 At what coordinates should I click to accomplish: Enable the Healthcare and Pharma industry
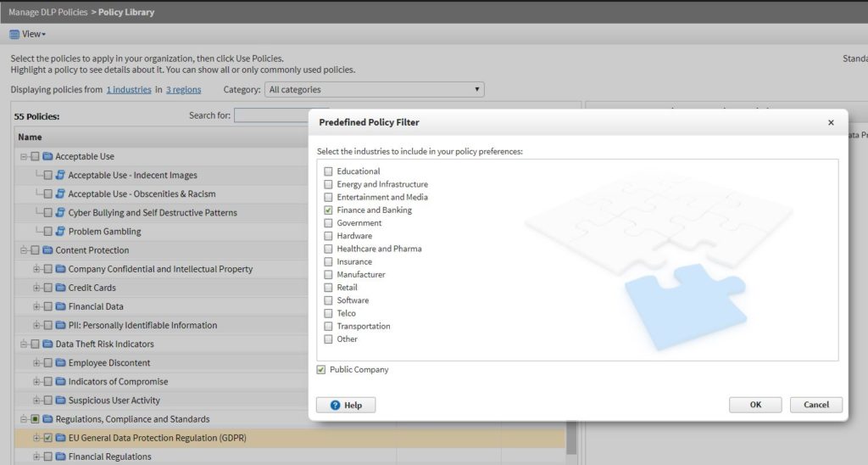click(328, 249)
